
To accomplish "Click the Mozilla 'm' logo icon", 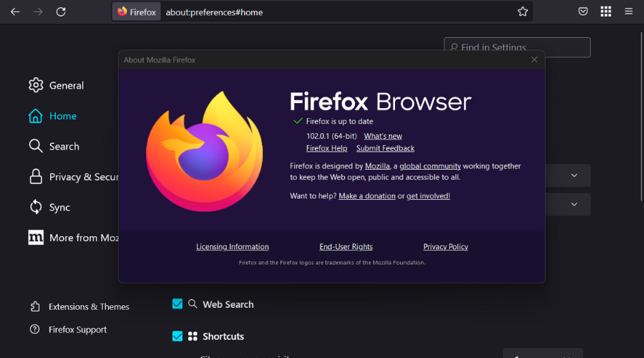I will (x=36, y=237).
